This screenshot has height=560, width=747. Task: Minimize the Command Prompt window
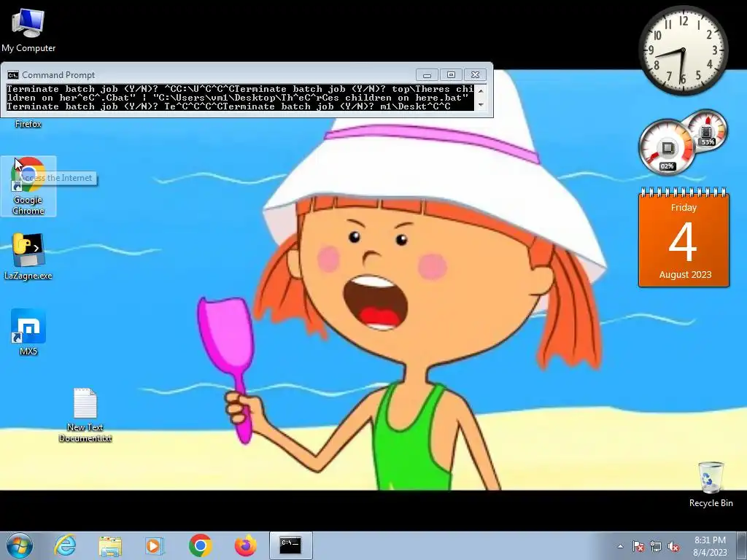click(427, 75)
